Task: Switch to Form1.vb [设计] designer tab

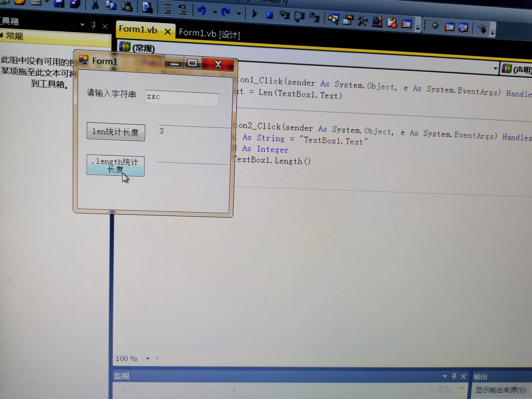Action: pos(209,33)
